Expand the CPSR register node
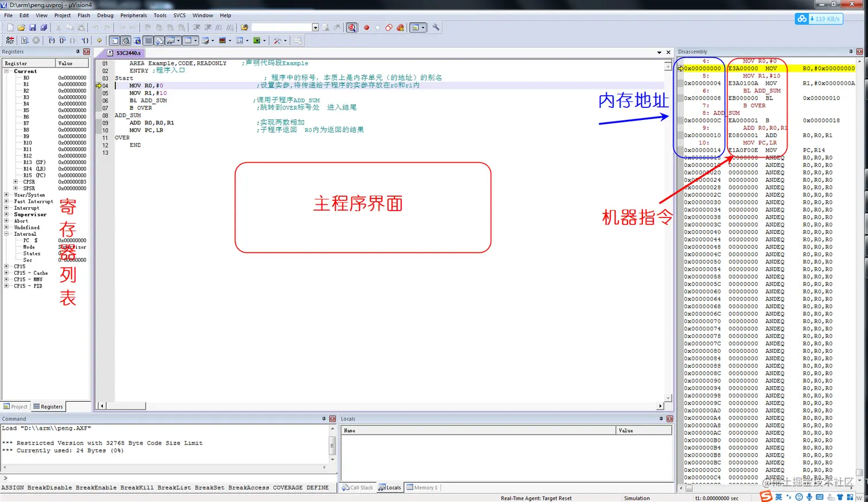Image resolution: width=868 pixels, height=502 pixels. pyautogui.click(x=15, y=182)
